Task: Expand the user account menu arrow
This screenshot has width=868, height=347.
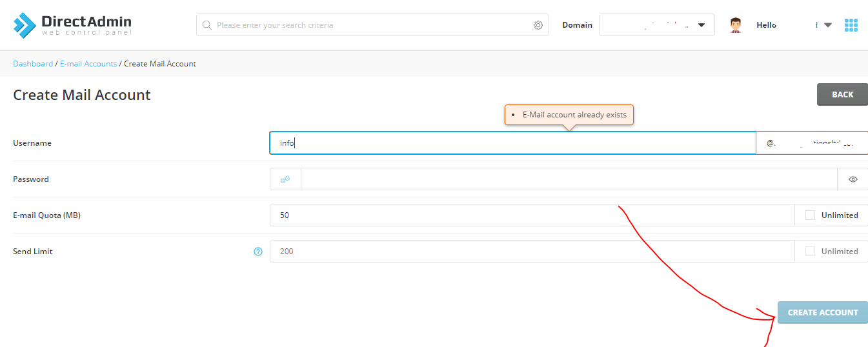Action: 828,25
